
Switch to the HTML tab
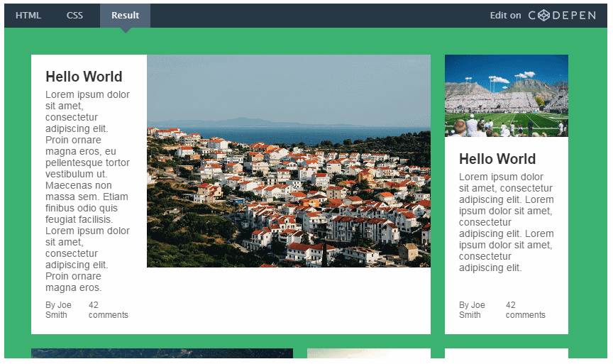pos(28,15)
